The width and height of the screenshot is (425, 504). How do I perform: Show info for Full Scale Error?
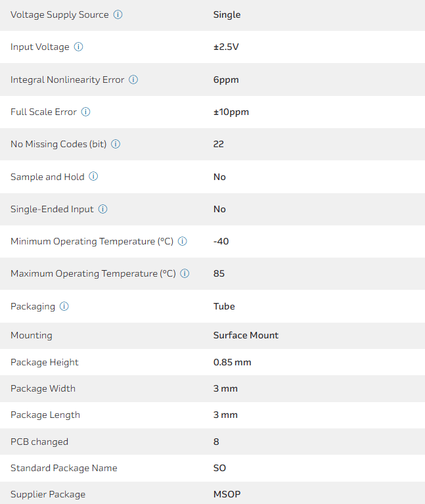(85, 112)
